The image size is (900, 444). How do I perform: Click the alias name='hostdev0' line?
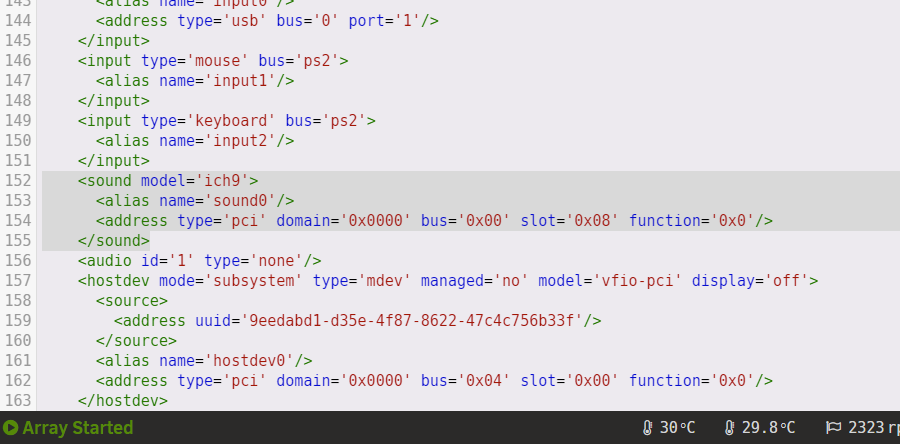pyautogui.click(x=204, y=361)
